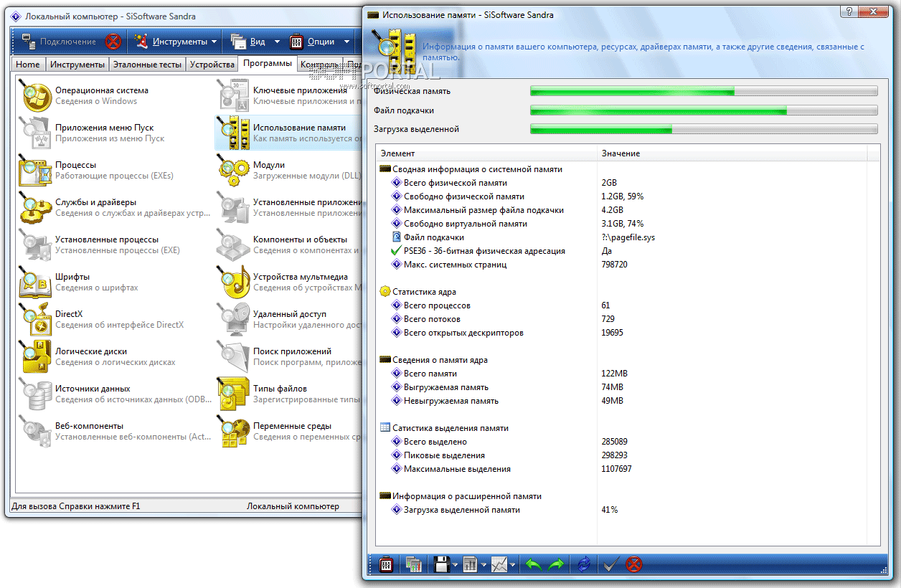Select the PSE36 36-битная физическая адресация row
The width and height of the screenshot is (901, 588).
623,251
